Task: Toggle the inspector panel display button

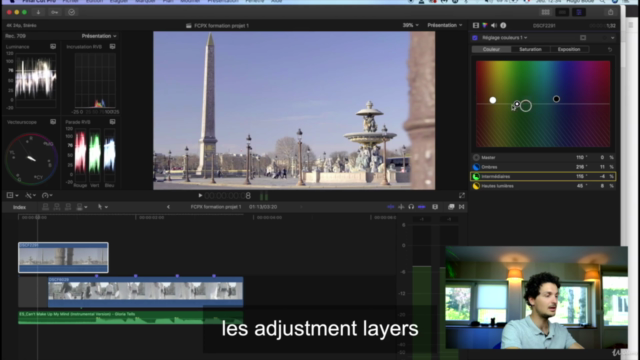Action: (579, 12)
